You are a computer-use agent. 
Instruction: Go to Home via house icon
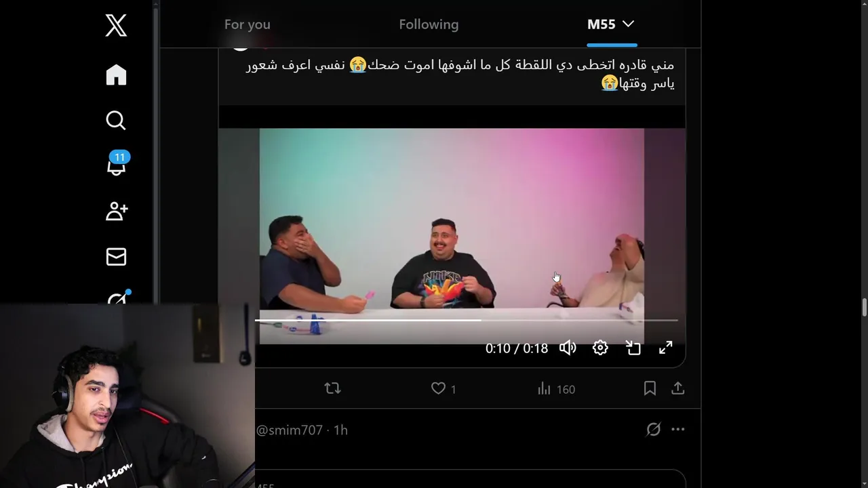point(116,75)
